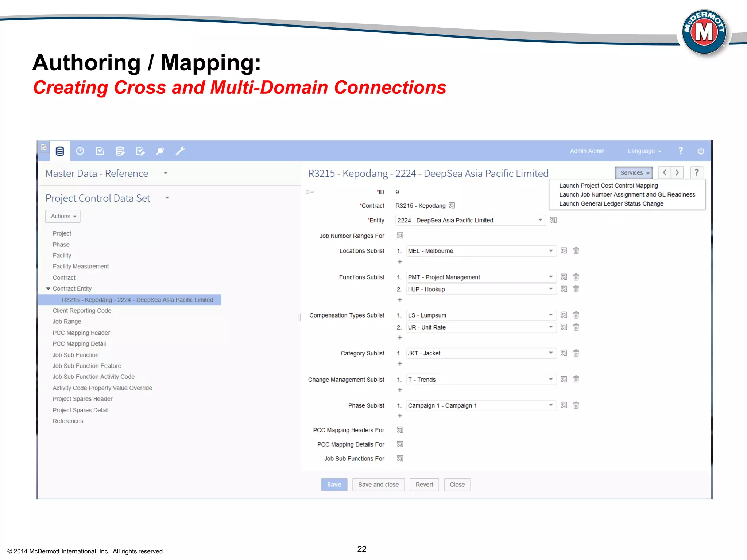Click the power logout icon
Viewport: 747px width, 560px height.
pos(701,151)
